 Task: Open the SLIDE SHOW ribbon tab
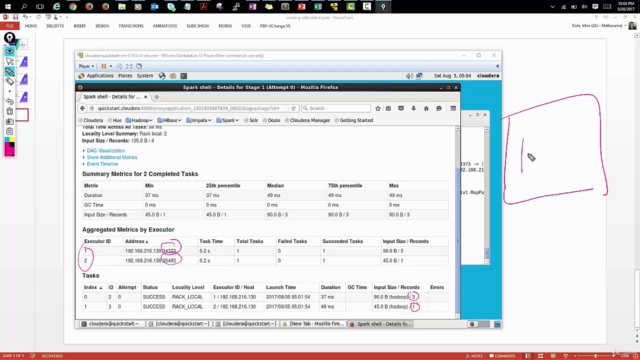click(198, 26)
